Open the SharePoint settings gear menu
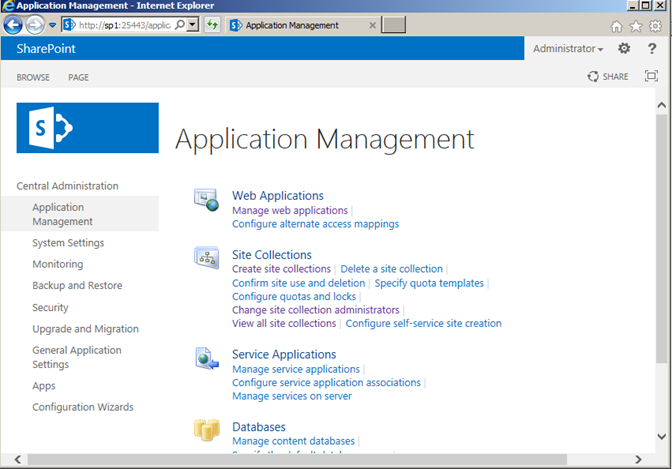 [x=625, y=49]
